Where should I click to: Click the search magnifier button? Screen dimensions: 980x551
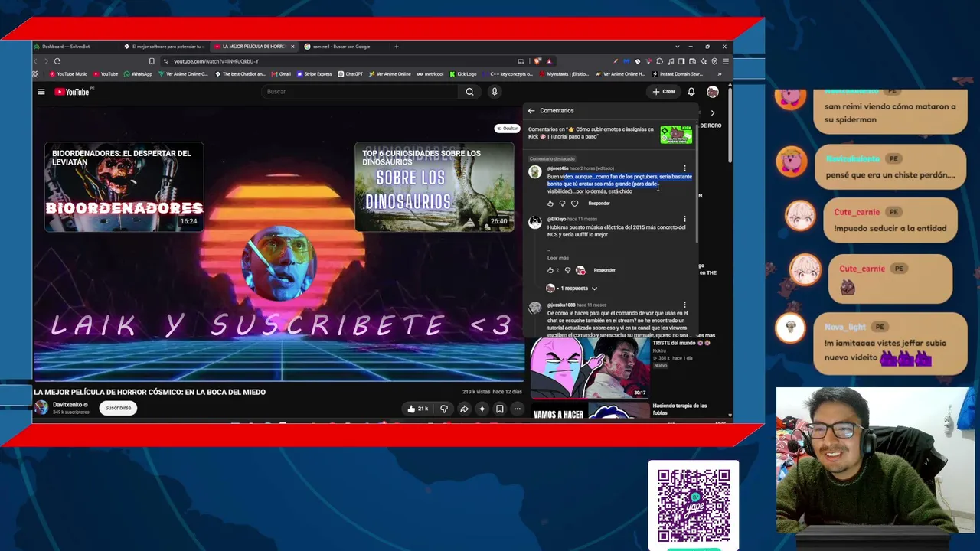[469, 92]
